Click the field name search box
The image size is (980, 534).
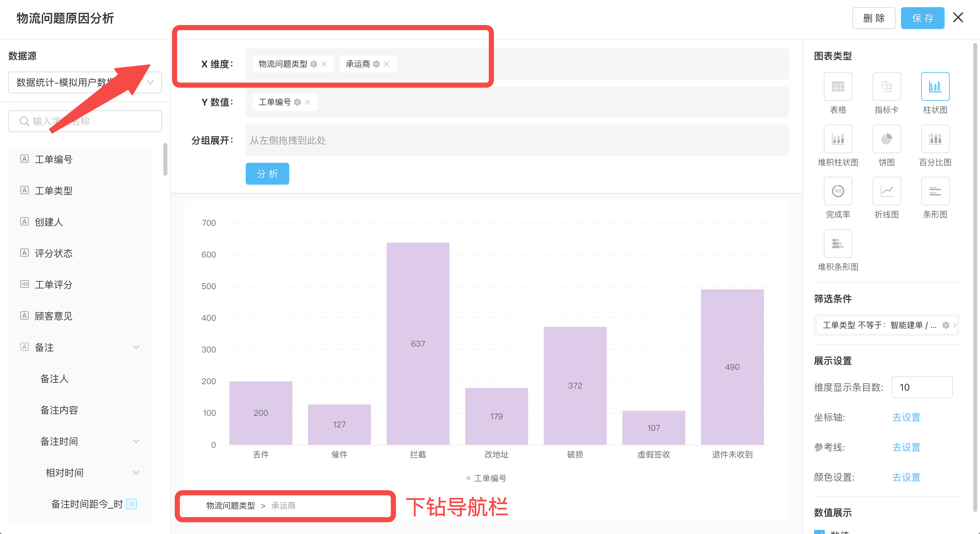pos(85,121)
